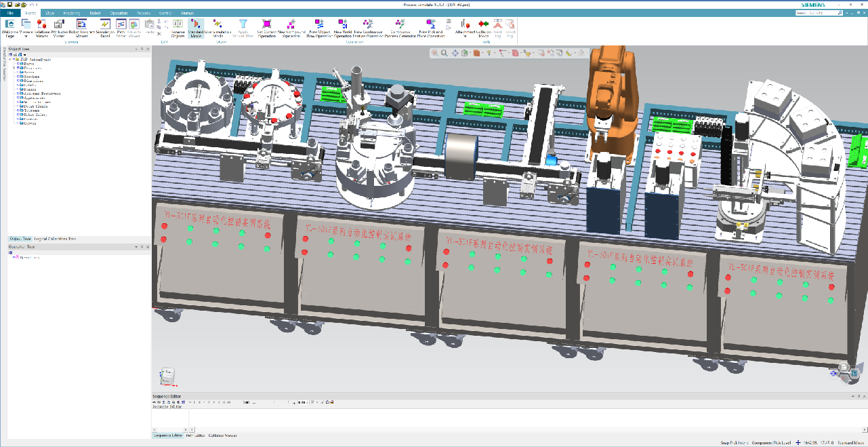
Task: Toggle Collision Mode on
Action: pos(484,28)
